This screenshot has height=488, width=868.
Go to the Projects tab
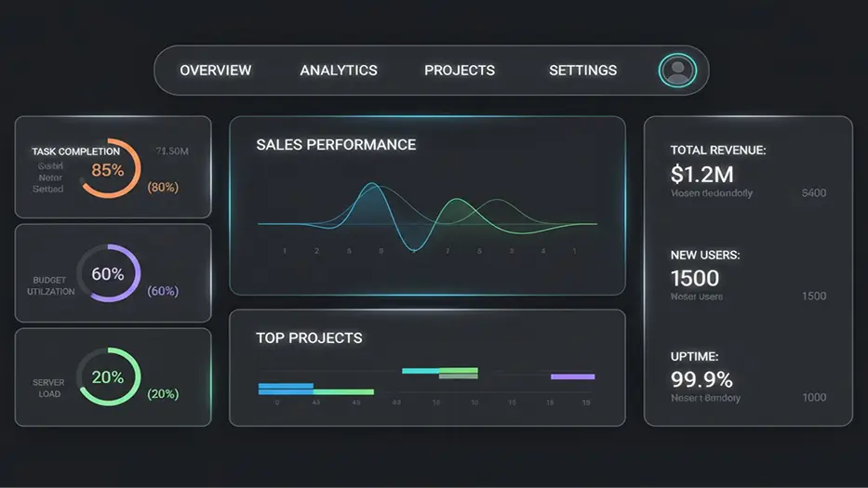pyautogui.click(x=460, y=71)
